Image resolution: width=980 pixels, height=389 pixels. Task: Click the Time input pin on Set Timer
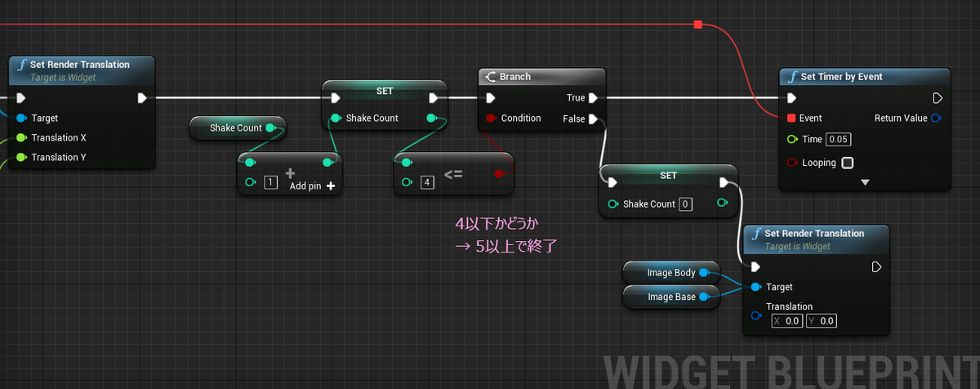(791, 140)
